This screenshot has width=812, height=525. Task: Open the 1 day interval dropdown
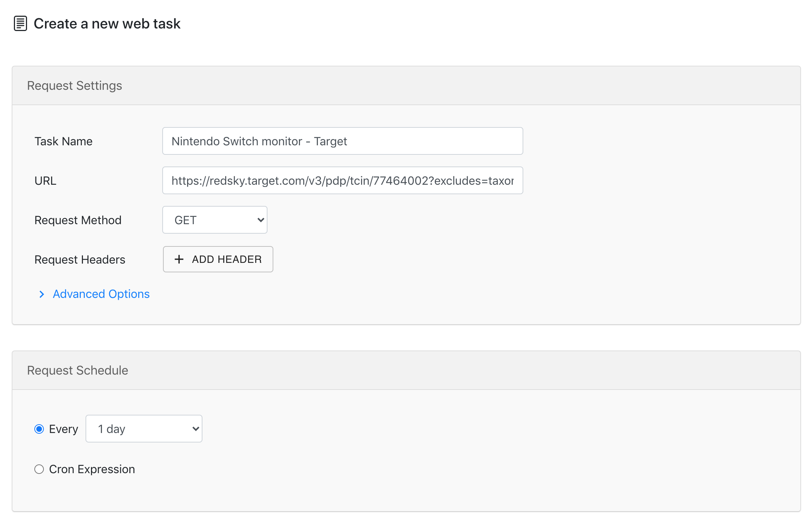(x=144, y=429)
